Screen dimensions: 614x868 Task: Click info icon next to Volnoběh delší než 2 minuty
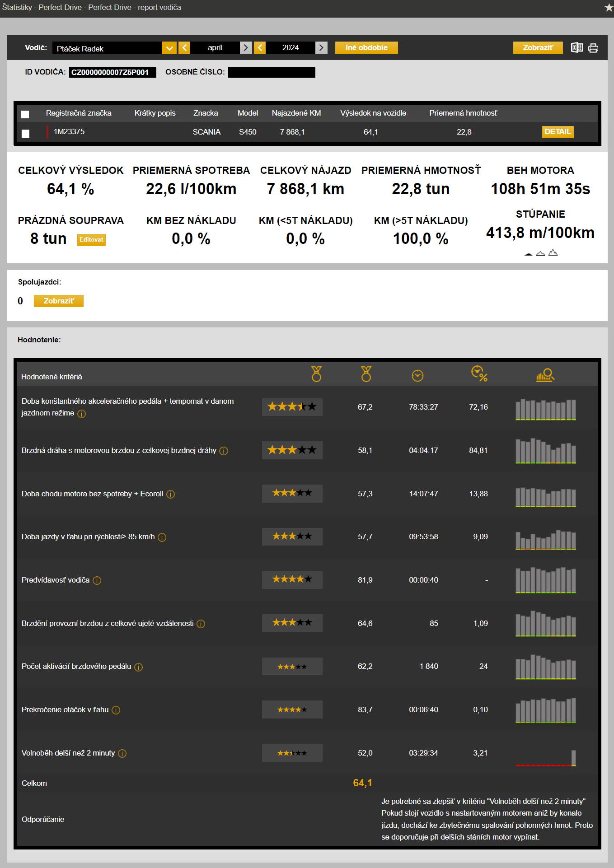coord(122,754)
